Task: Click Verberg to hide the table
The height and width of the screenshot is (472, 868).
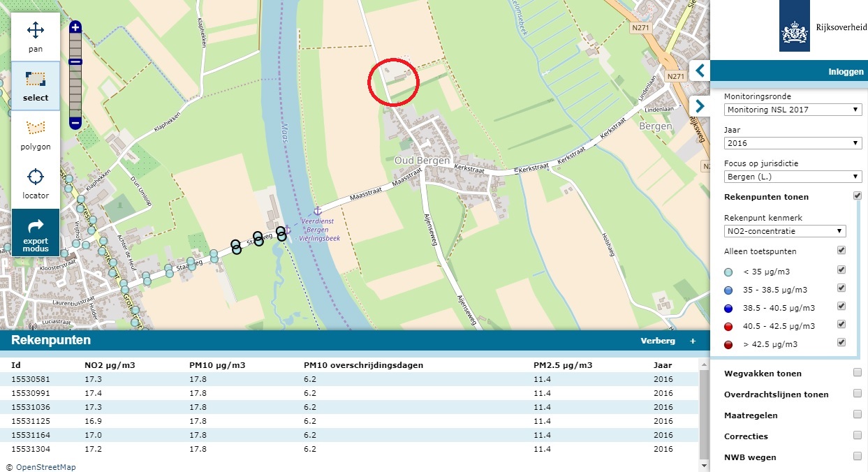Action: (x=658, y=341)
